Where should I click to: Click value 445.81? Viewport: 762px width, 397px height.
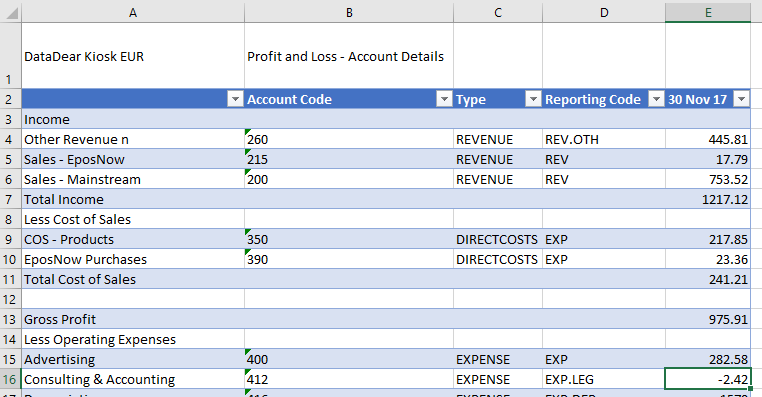[x=708, y=139]
